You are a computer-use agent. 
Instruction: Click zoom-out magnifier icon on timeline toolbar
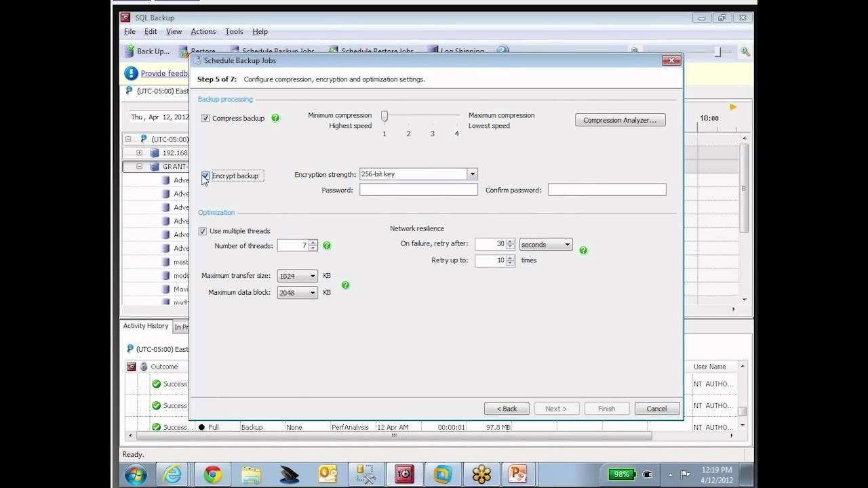[634, 51]
